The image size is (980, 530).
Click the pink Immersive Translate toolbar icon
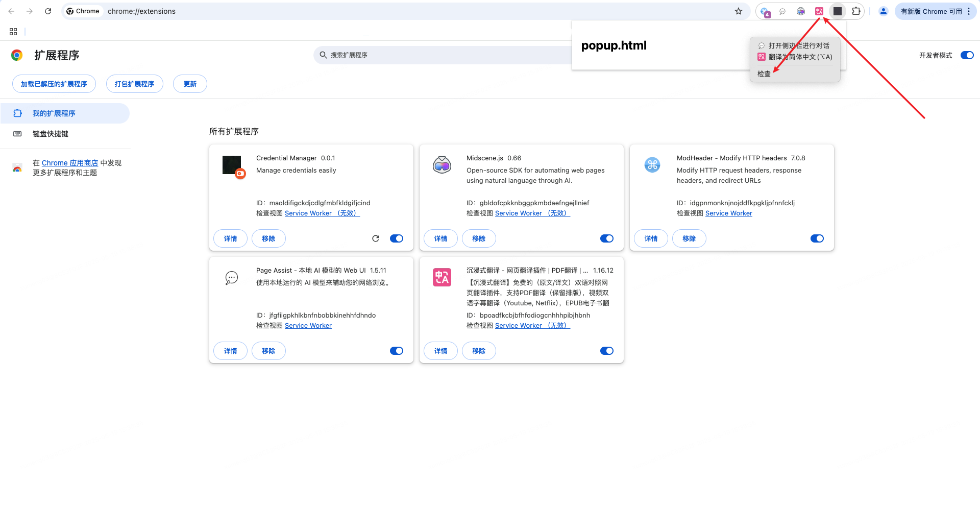(x=819, y=11)
